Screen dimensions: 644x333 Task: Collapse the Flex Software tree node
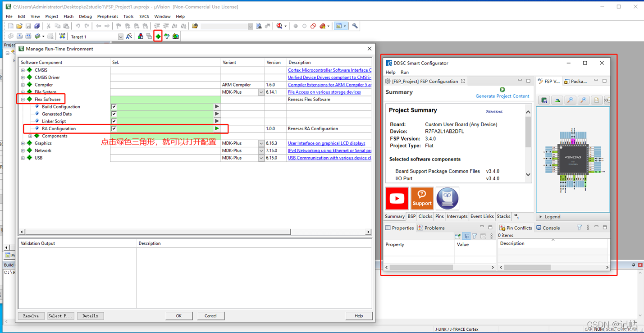point(23,99)
